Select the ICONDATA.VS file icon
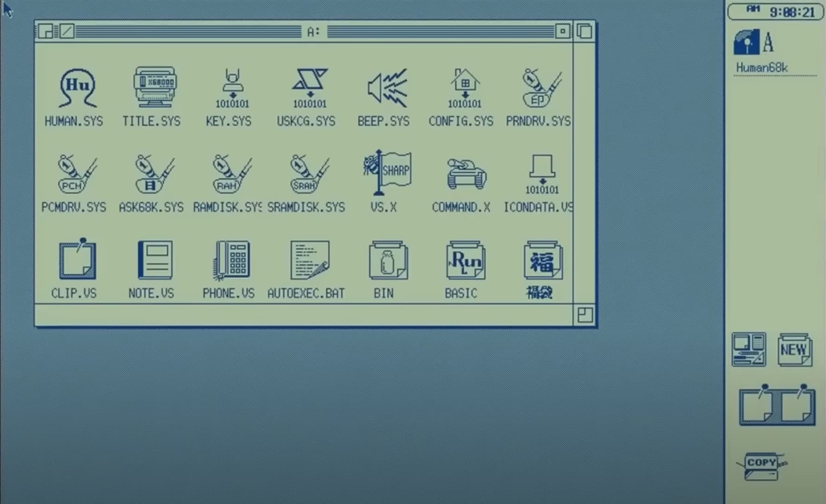The height and width of the screenshot is (504, 826). point(542,174)
